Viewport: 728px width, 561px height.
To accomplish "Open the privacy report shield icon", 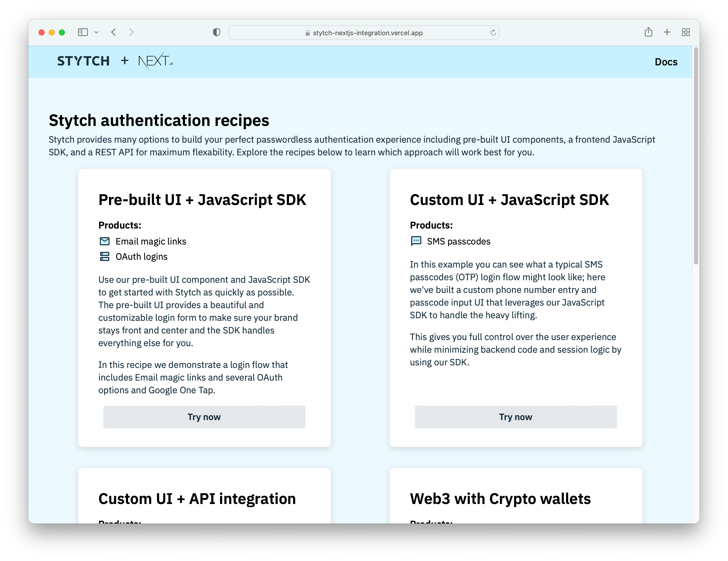I will point(217,32).
